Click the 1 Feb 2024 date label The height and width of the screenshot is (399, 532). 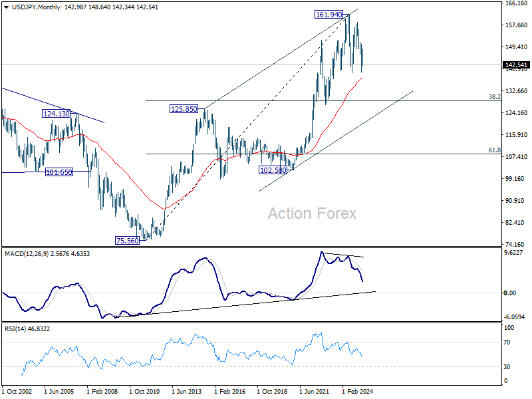click(x=357, y=392)
